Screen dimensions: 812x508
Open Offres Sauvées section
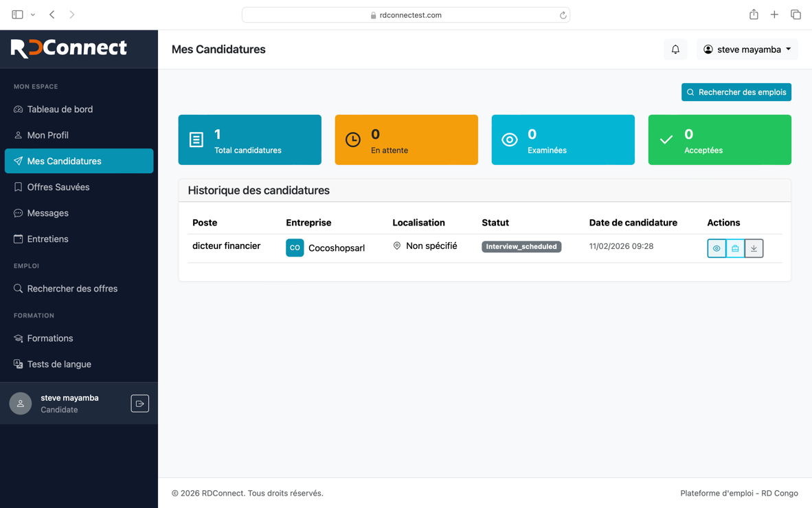pyautogui.click(x=58, y=187)
